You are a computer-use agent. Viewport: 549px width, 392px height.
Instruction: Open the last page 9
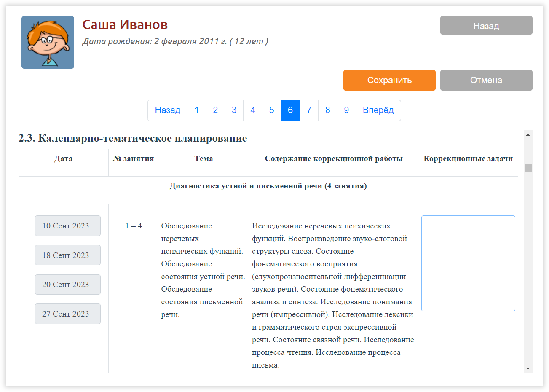pyautogui.click(x=346, y=110)
